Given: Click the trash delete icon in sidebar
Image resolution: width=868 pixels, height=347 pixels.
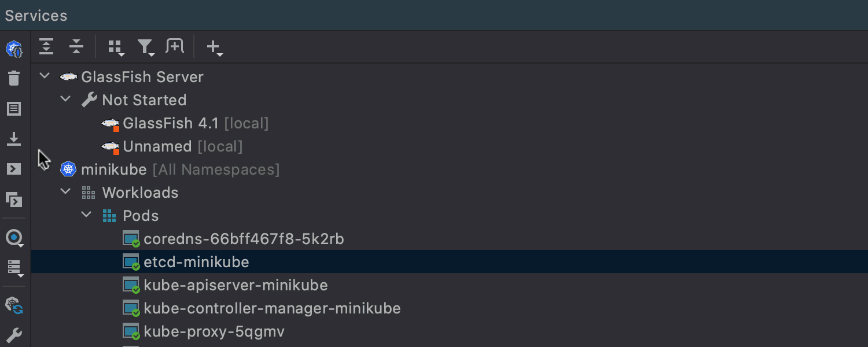Looking at the screenshot, I should (x=14, y=78).
